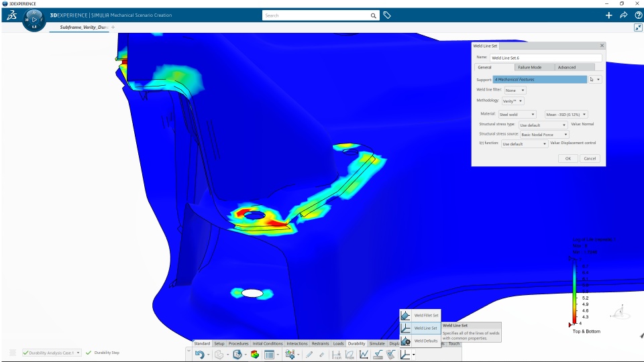Open the Interactions action bar tab
Screen dimensions: 644x362
coord(297,343)
